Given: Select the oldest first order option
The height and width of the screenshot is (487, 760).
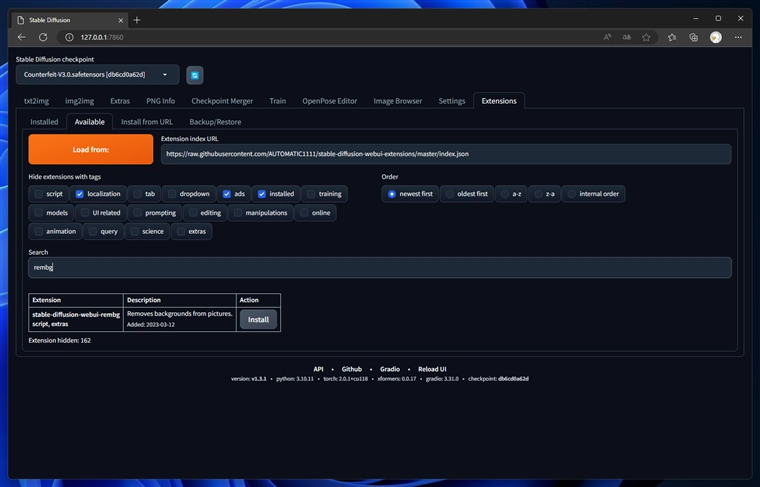Looking at the screenshot, I should click(x=448, y=194).
